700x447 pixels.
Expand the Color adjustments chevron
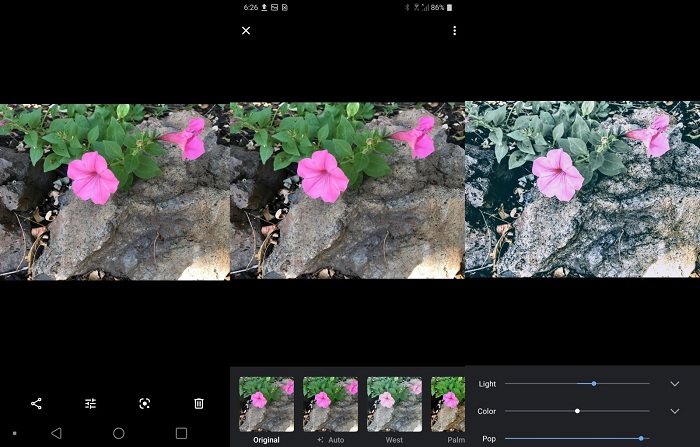tap(675, 411)
